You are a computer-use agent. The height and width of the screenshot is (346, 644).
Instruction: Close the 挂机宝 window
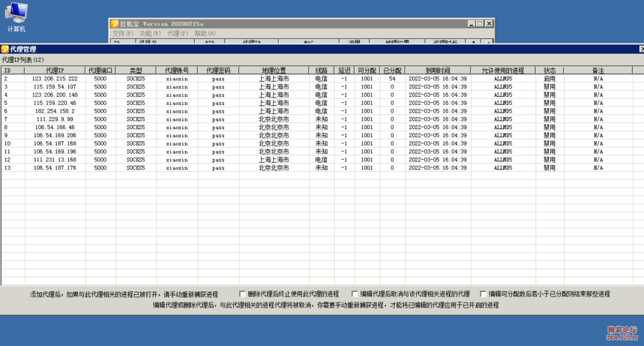coord(489,24)
